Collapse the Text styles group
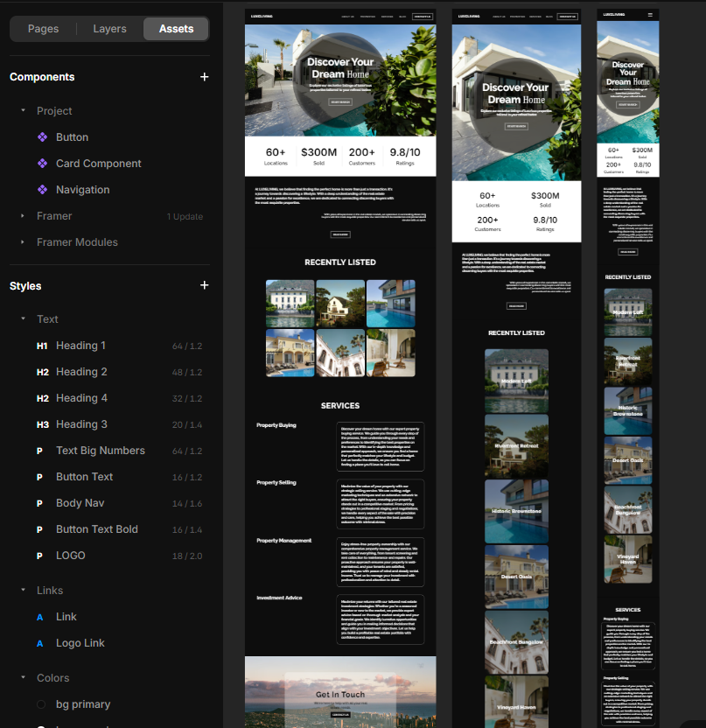The image size is (706, 728). pyautogui.click(x=23, y=318)
